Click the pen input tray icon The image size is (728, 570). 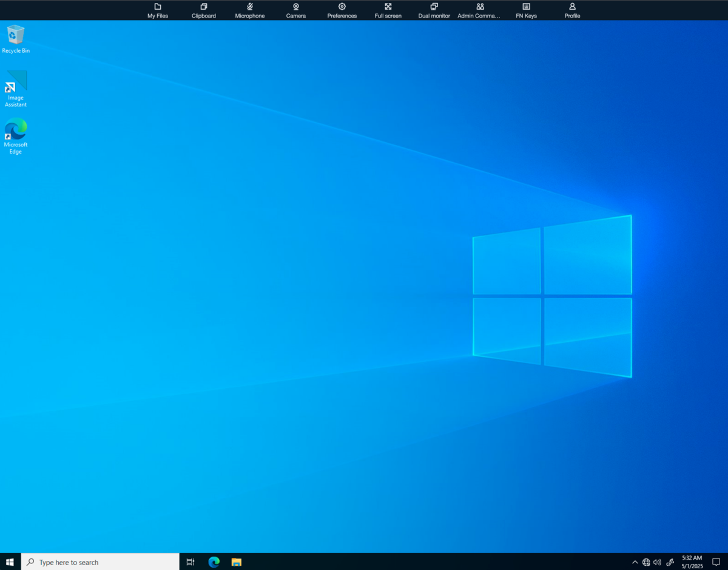point(670,562)
